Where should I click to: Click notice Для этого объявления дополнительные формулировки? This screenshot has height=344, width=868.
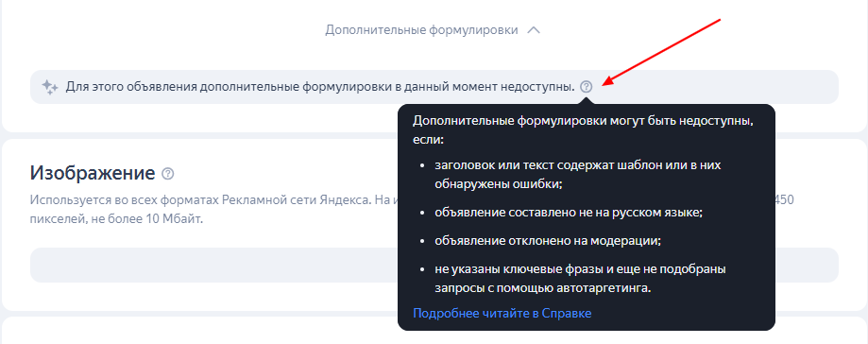coord(320,87)
